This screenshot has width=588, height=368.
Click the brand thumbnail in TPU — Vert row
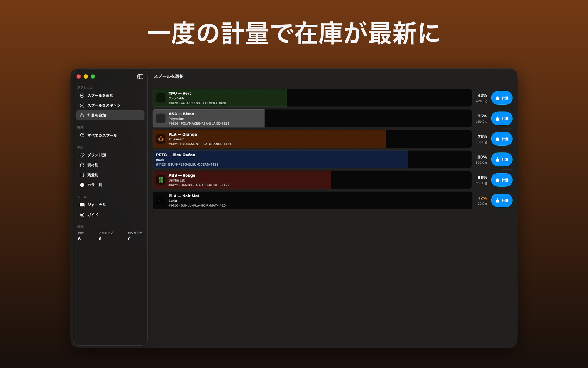click(161, 98)
